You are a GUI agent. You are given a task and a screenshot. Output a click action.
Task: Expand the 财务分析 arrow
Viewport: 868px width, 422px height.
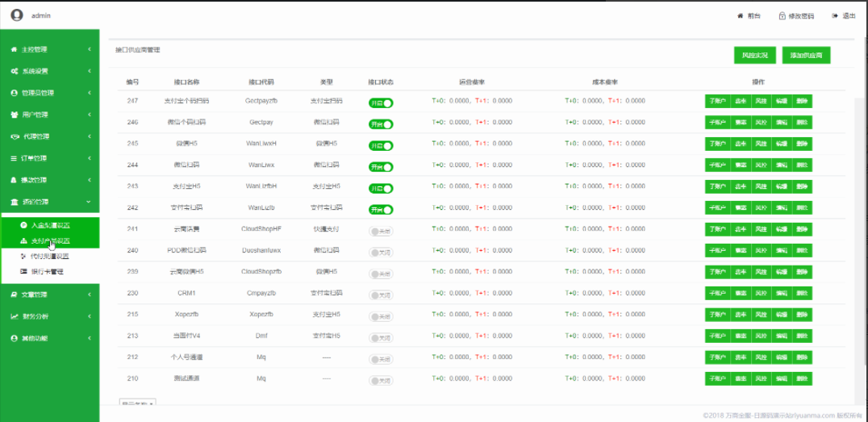tap(89, 317)
